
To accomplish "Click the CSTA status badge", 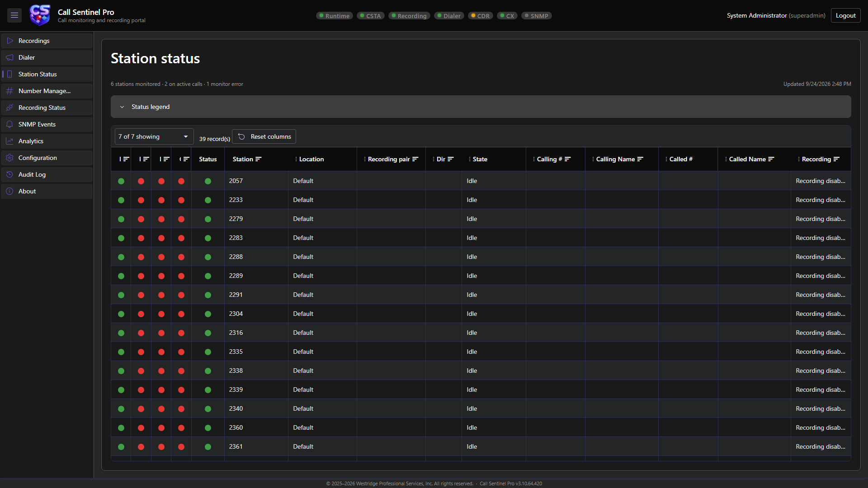I will coord(371,16).
